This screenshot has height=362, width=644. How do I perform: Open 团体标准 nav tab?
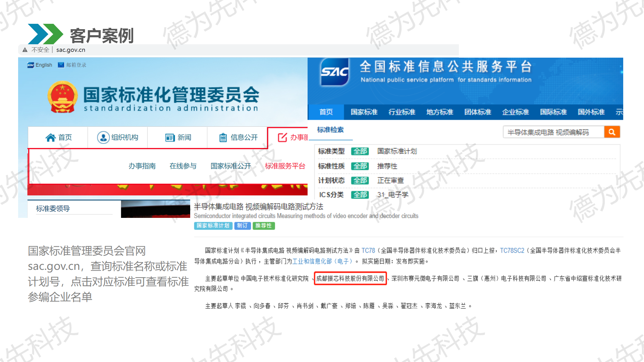coord(478,112)
